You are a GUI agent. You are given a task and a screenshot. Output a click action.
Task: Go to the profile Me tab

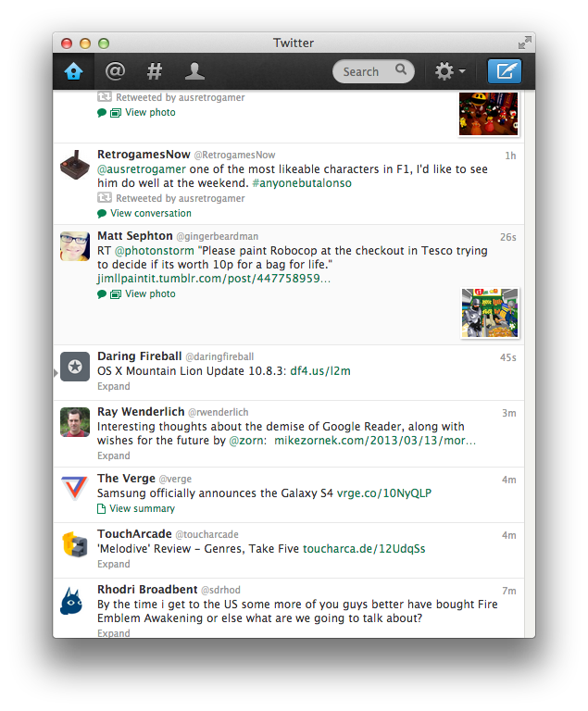pos(194,71)
